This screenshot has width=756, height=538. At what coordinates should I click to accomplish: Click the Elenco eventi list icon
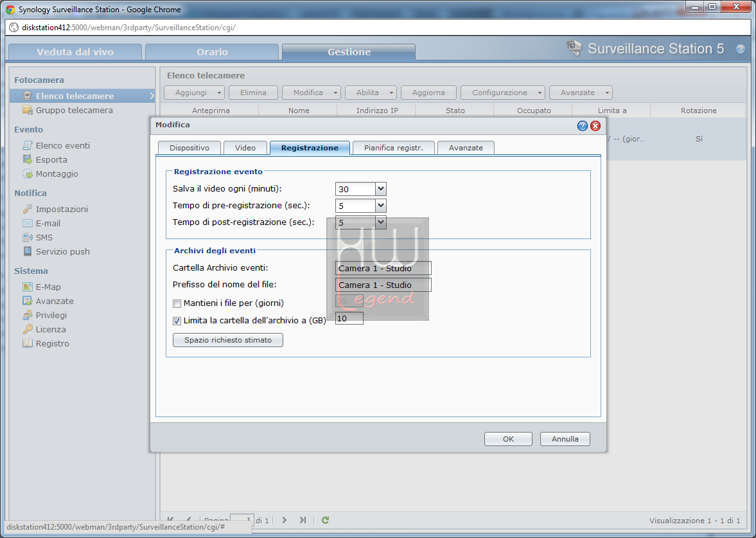click(x=28, y=145)
